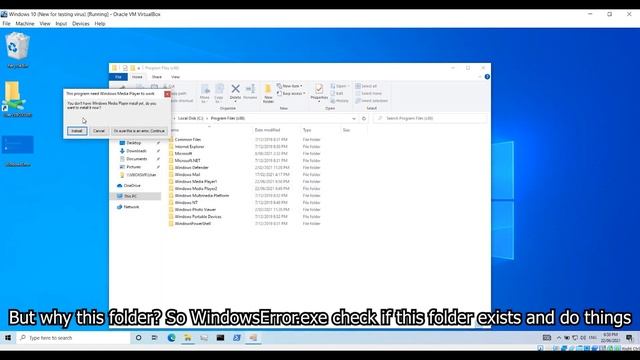This screenshot has width=640, height=360.
Task: Click the taskbar search box
Action: pyautogui.click(x=73, y=338)
